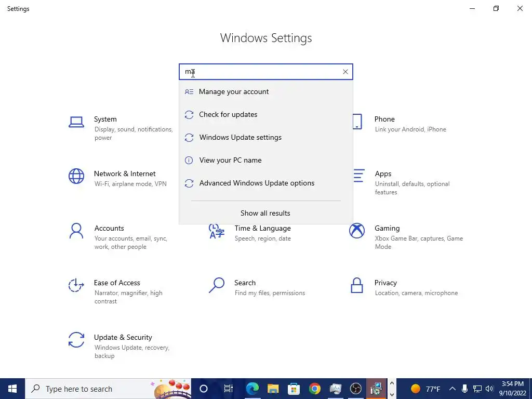This screenshot has height=399, width=532.
Task: Launch Microsoft Edge from taskbar
Action: click(x=252, y=389)
